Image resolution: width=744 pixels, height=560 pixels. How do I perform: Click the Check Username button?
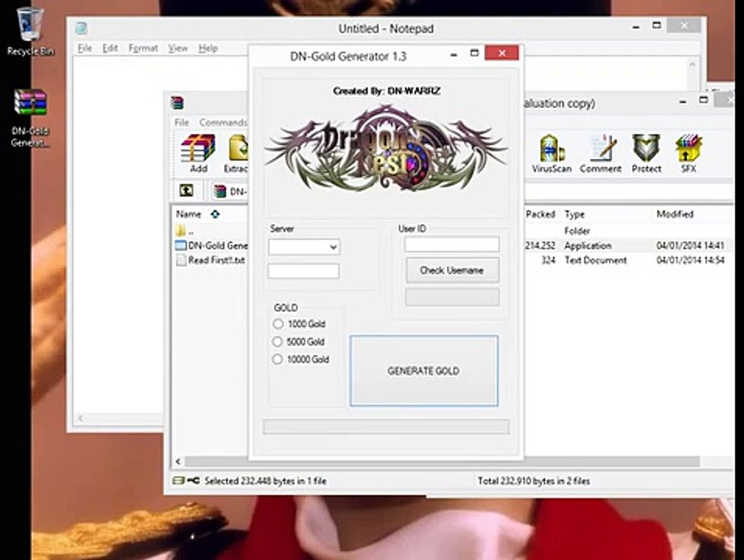pyautogui.click(x=452, y=271)
